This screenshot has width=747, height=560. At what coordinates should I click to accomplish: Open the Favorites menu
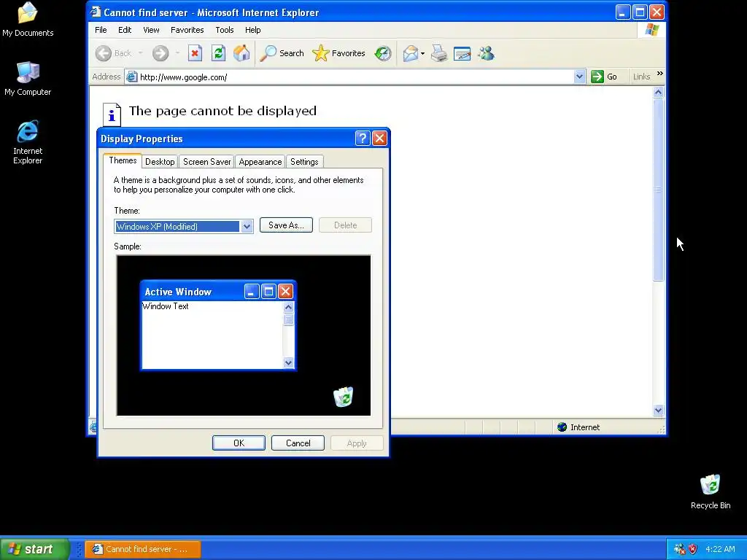tap(187, 29)
